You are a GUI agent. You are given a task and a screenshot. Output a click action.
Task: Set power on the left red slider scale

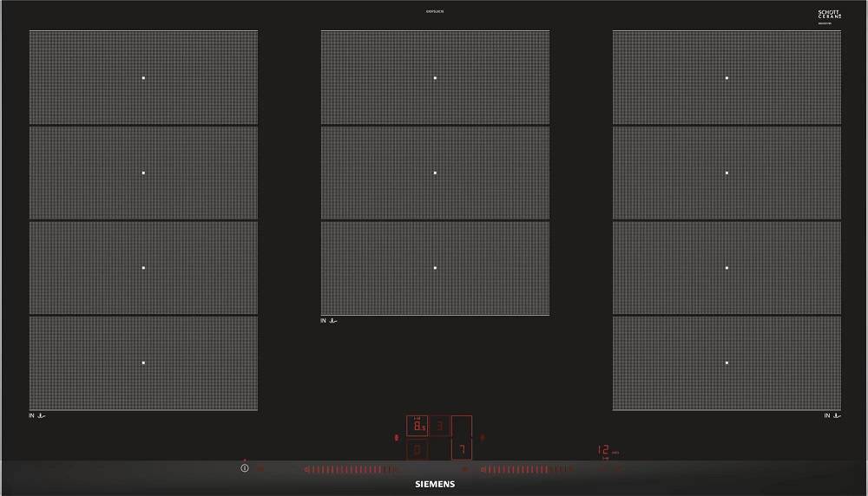pyautogui.click(x=351, y=469)
